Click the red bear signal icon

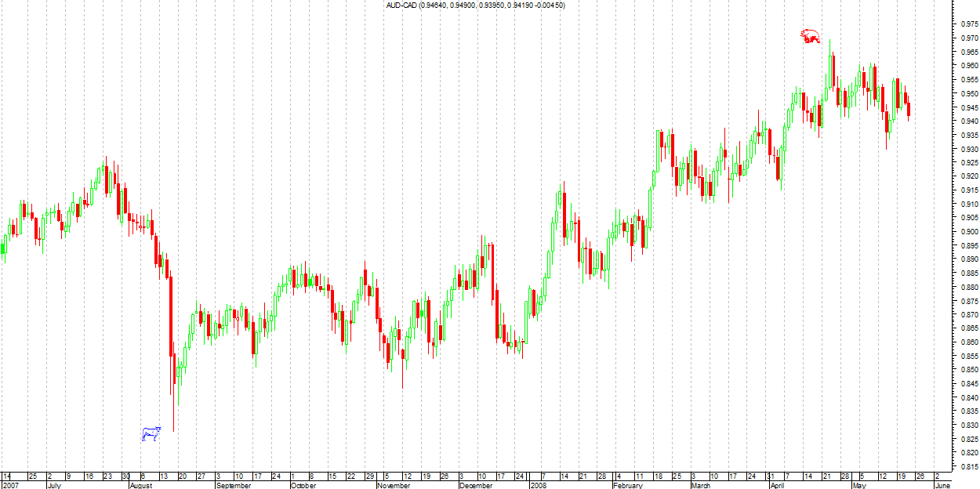(810, 36)
